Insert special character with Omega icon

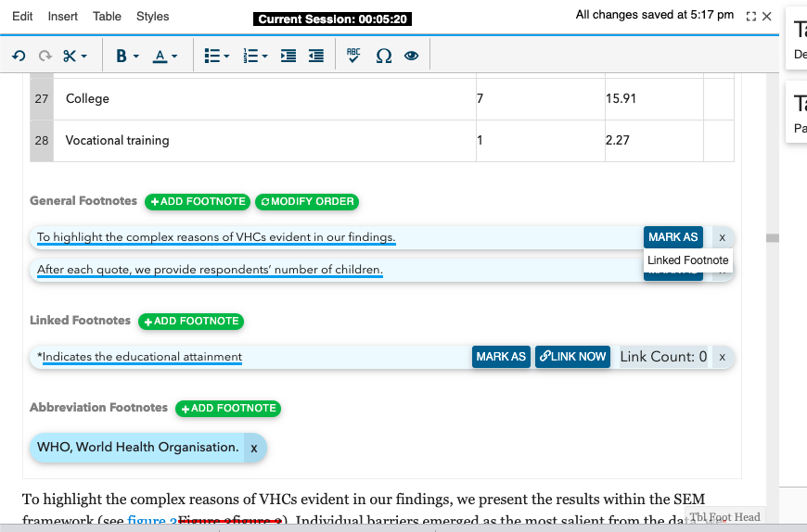(x=383, y=56)
